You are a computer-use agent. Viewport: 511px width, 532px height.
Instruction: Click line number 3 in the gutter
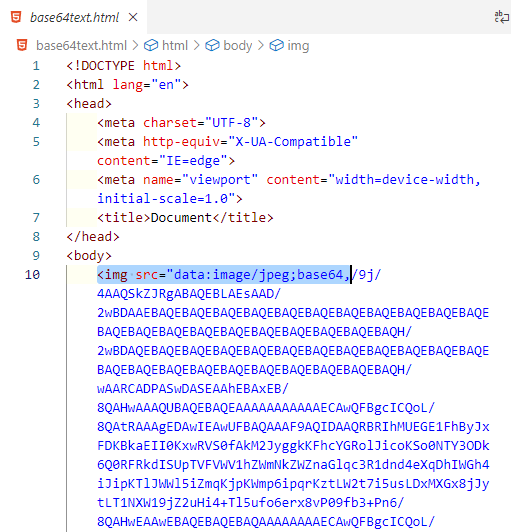point(36,103)
